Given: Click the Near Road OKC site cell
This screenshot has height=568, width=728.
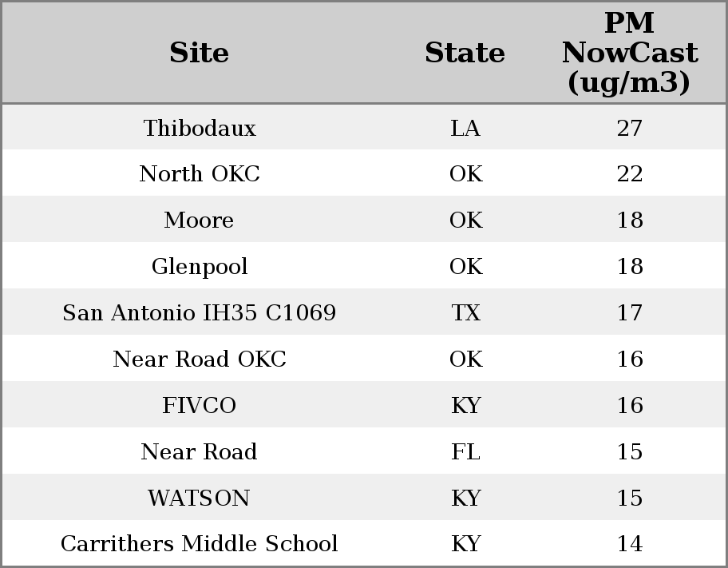Looking at the screenshot, I should tap(200, 359).
